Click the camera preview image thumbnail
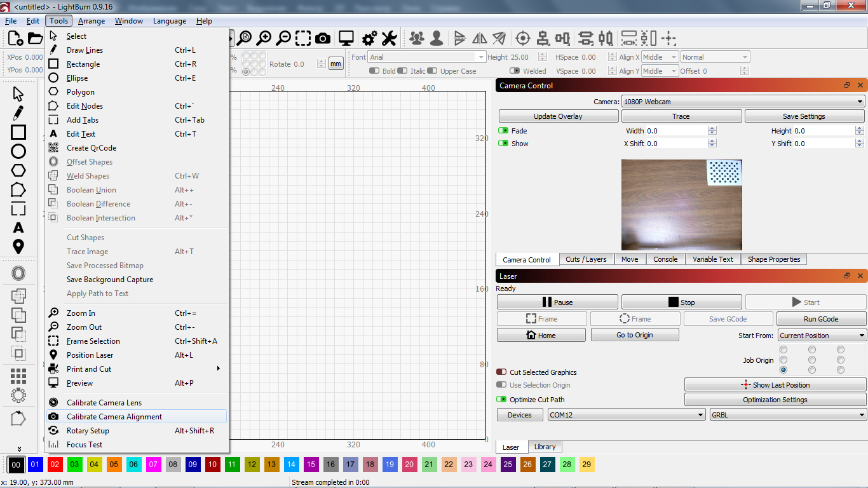Image resolution: width=868 pixels, height=488 pixels. pyautogui.click(x=682, y=205)
